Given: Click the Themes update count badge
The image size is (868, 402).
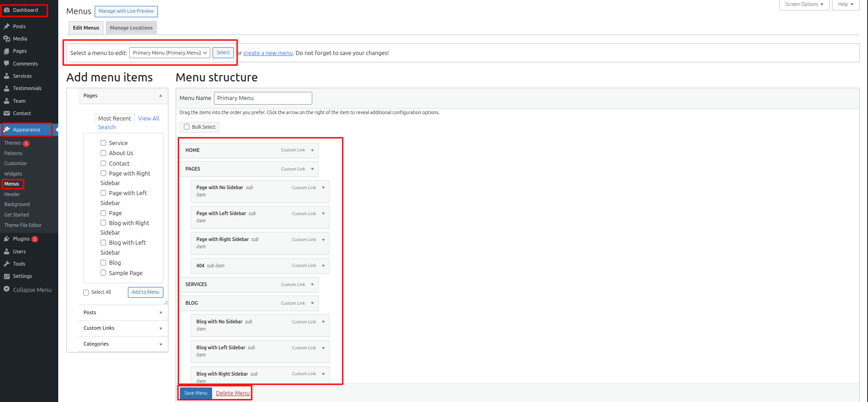Looking at the screenshot, I should coord(26,143).
